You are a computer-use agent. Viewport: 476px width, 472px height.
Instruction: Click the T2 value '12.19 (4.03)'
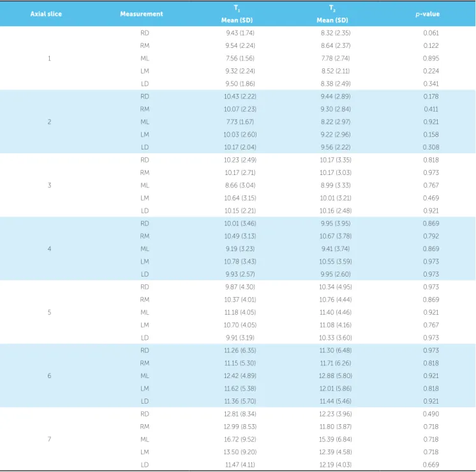point(336,465)
